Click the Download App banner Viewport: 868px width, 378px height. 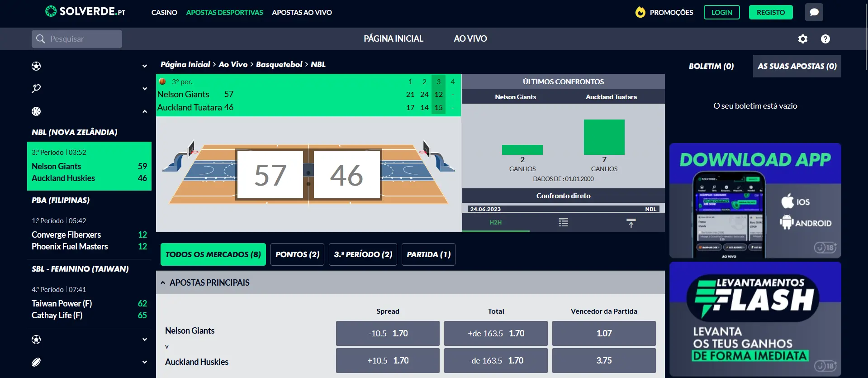[x=755, y=201]
